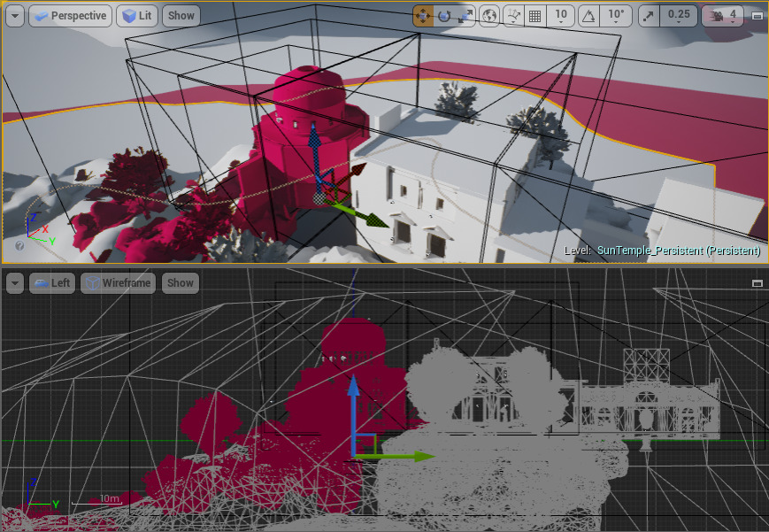Screen dimensions: 769x532
Task: Switch between world and local coordinate system
Action: [489, 14]
